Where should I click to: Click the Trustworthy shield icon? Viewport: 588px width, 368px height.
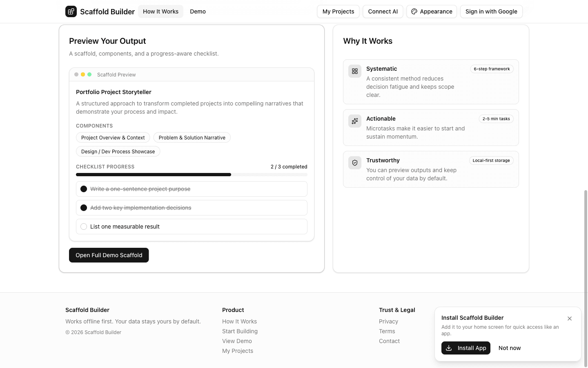354,162
